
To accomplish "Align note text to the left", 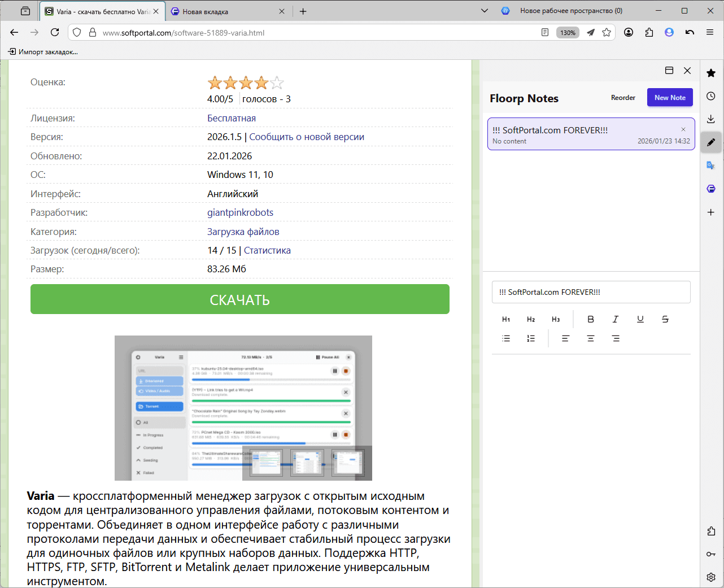I will [565, 338].
